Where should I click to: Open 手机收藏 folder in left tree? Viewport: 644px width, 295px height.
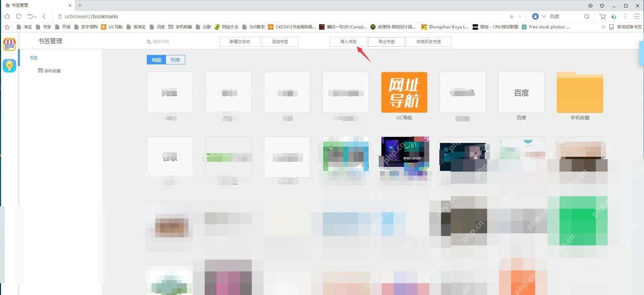tap(49, 71)
